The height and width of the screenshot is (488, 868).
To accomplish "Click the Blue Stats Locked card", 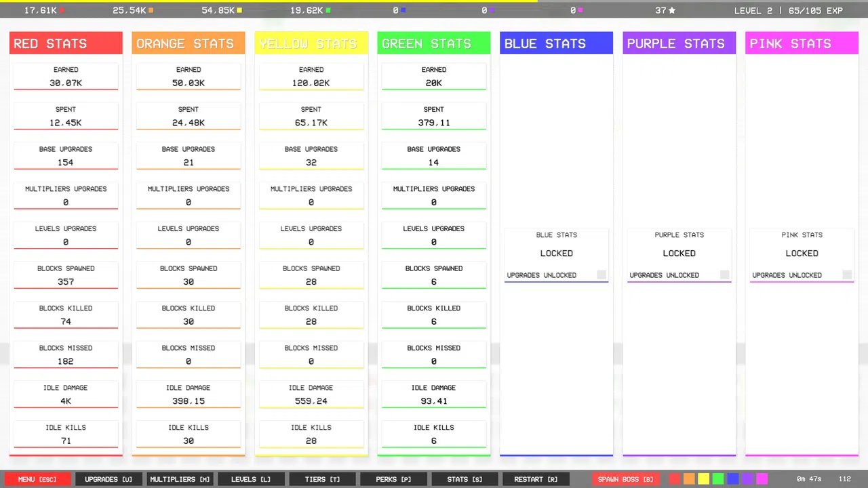I will 557,256.
